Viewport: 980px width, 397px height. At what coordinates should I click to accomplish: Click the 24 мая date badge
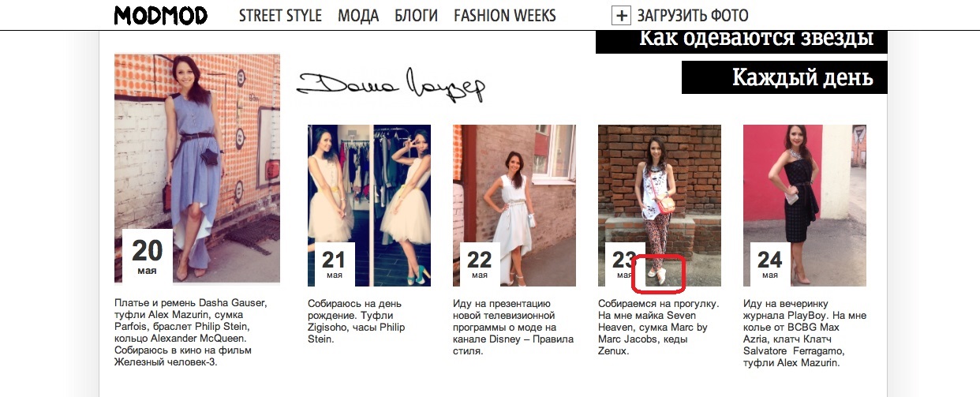click(770, 264)
